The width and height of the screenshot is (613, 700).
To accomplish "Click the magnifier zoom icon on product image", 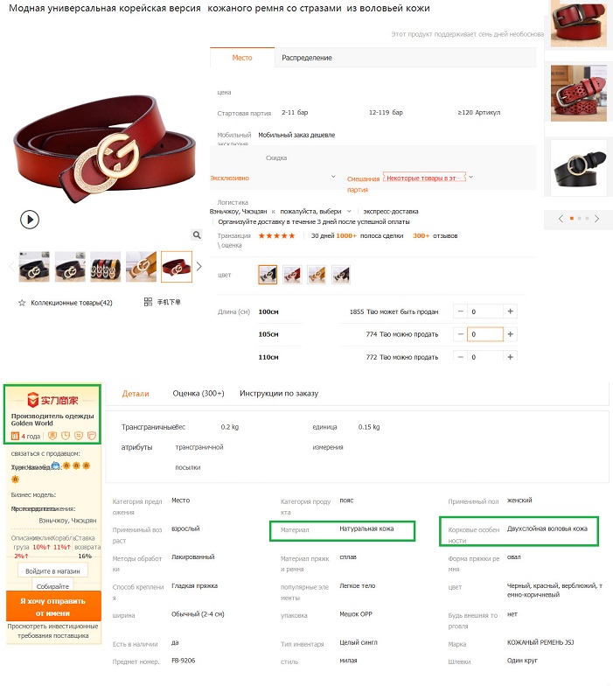I will pyautogui.click(x=196, y=234).
